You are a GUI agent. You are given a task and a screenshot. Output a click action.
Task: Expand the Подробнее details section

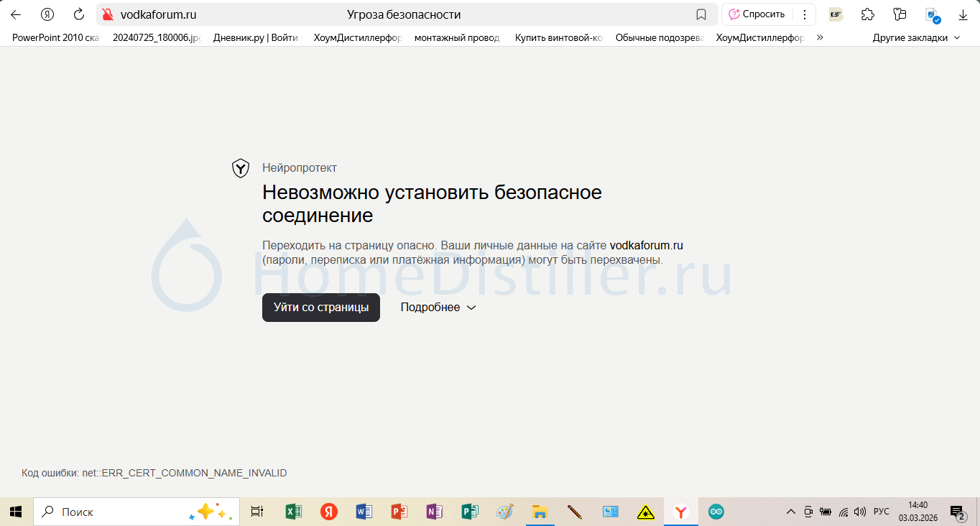pos(438,308)
